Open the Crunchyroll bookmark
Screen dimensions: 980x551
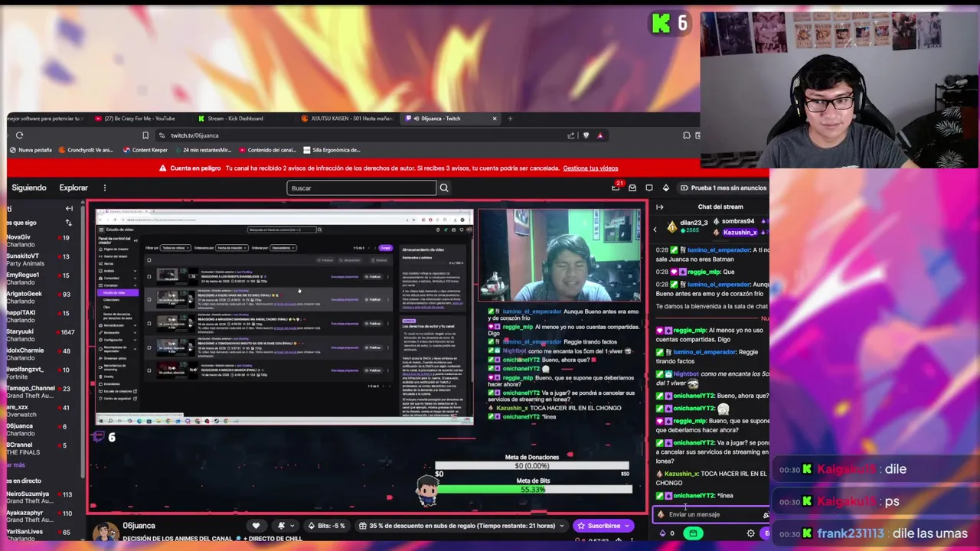[x=86, y=150]
